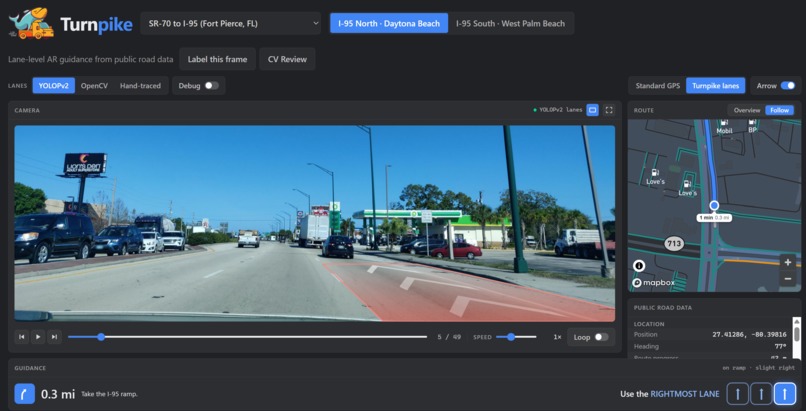Viewport: 806px width, 411px height.
Task: Open CV Review
Action: (x=287, y=59)
